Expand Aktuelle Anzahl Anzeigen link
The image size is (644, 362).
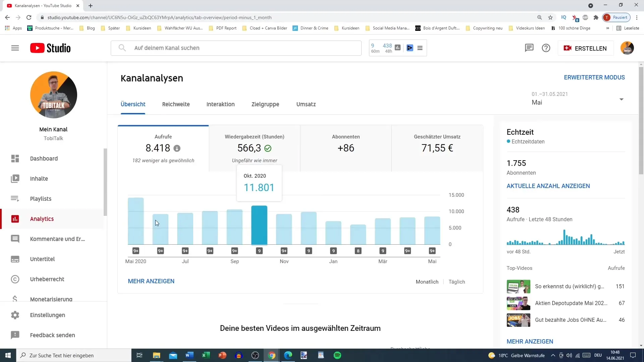[548, 186]
